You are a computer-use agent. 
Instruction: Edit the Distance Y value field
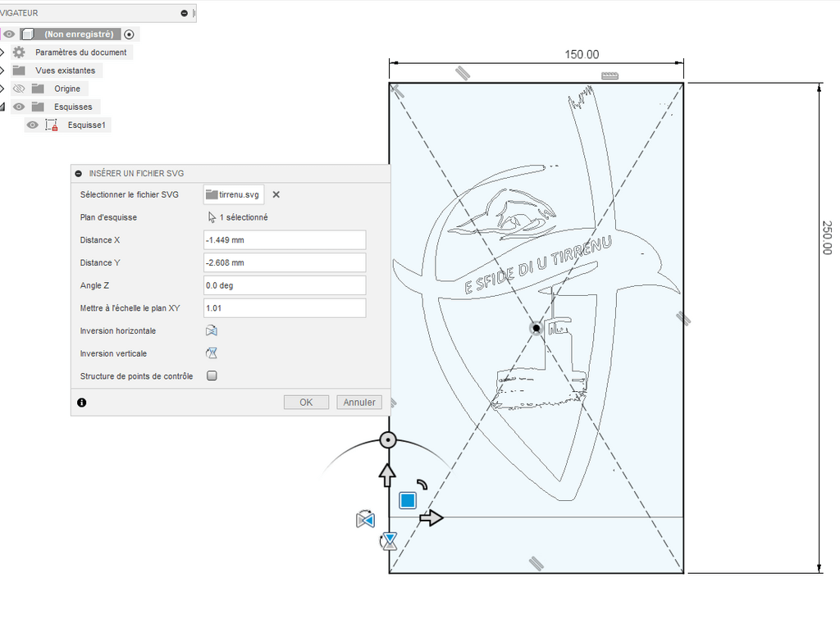(285, 263)
